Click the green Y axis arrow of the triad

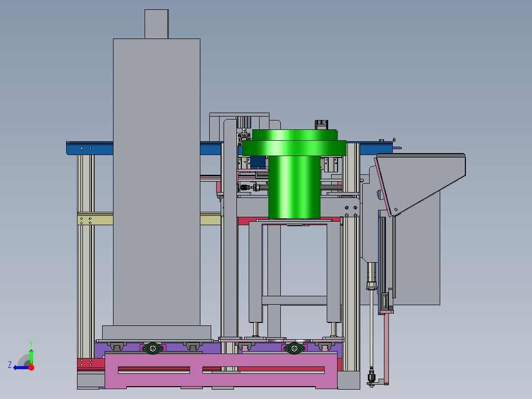pyautogui.click(x=31, y=356)
